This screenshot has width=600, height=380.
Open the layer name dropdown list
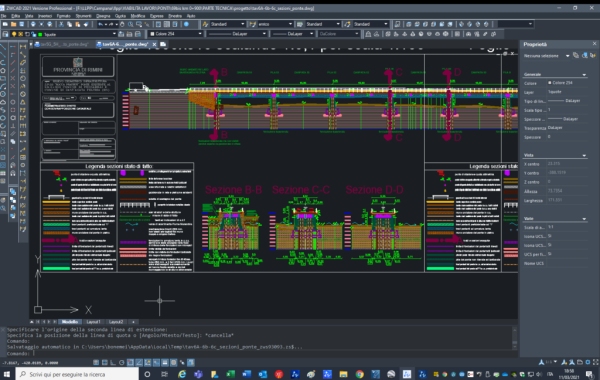tap(77, 34)
